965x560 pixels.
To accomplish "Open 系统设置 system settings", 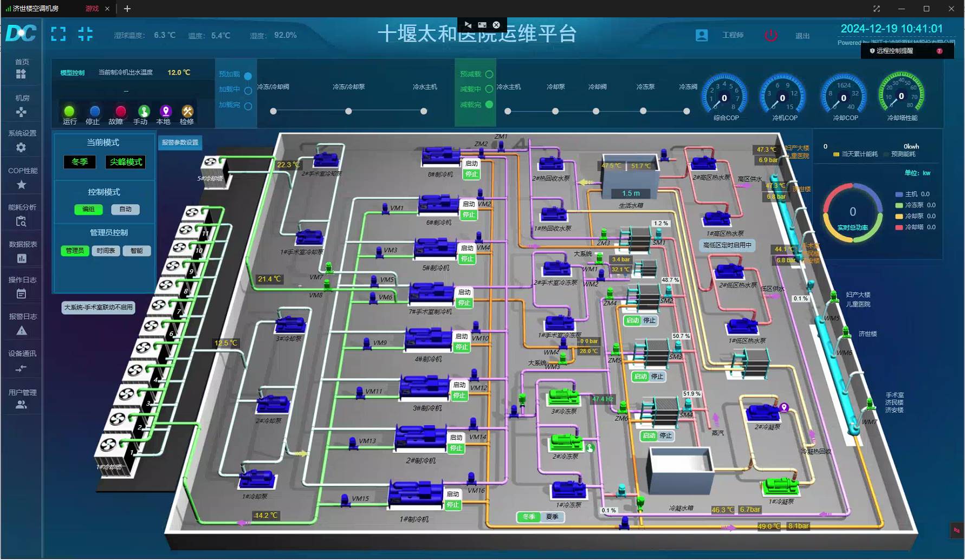I will [x=22, y=141].
